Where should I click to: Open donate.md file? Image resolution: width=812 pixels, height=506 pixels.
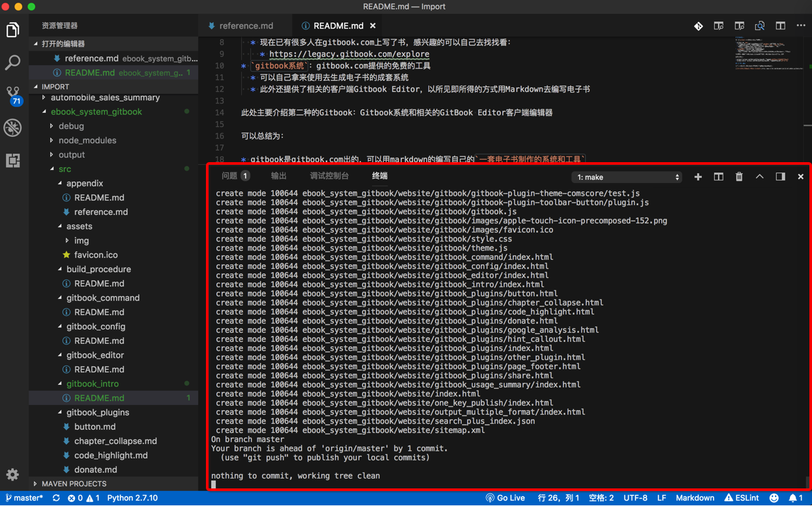113,470
